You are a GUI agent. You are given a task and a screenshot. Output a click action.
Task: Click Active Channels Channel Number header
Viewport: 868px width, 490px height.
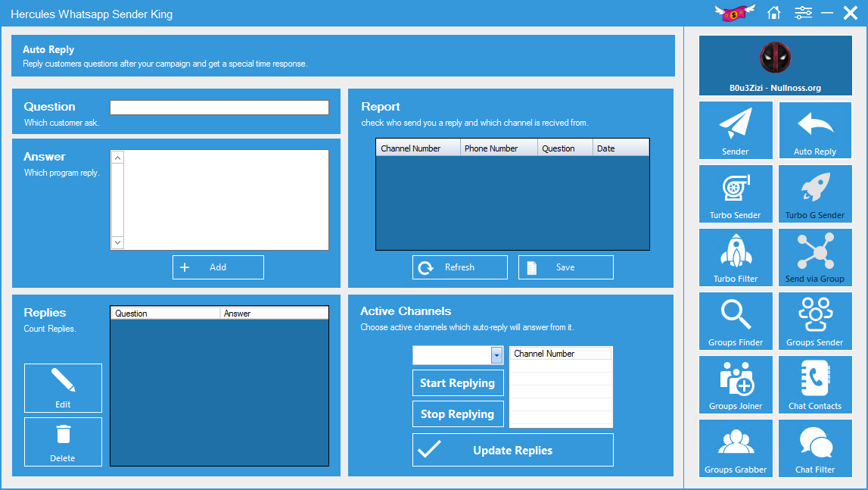[x=560, y=353]
